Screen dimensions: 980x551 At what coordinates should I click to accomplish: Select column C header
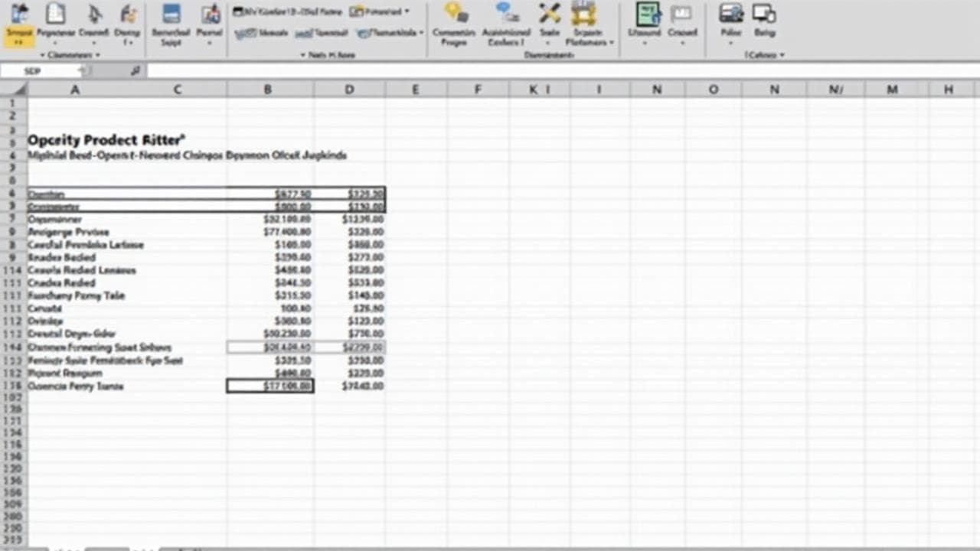click(x=177, y=90)
